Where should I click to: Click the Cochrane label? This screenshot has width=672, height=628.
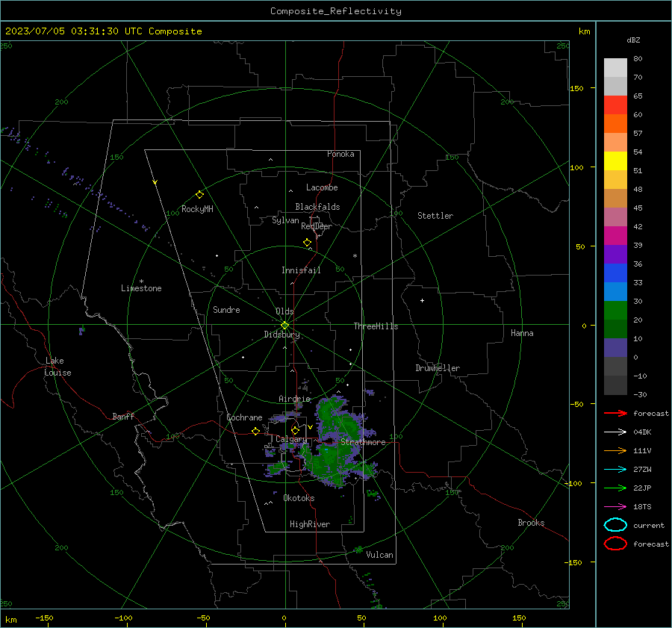click(244, 417)
